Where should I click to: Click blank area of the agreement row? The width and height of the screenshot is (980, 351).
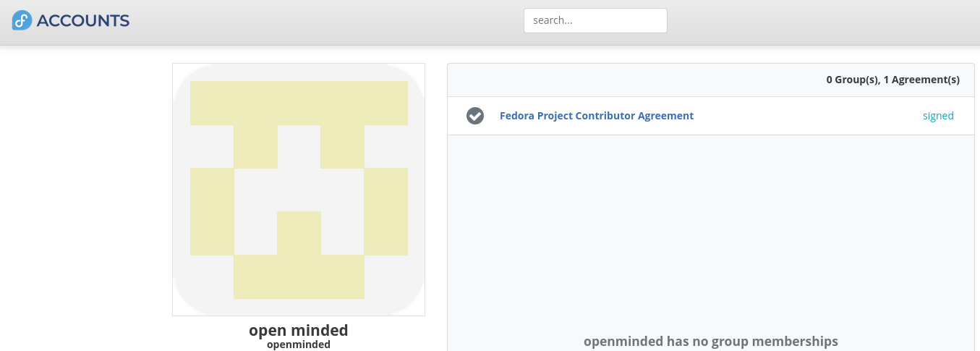click(x=806, y=116)
